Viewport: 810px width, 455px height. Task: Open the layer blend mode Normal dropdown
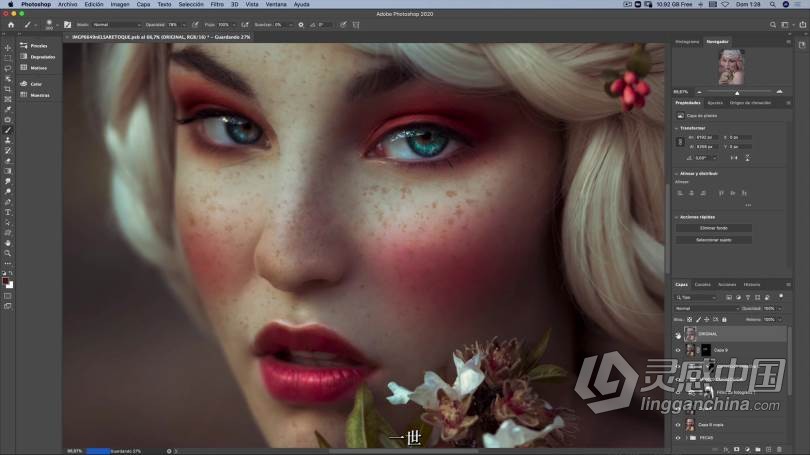click(707, 308)
